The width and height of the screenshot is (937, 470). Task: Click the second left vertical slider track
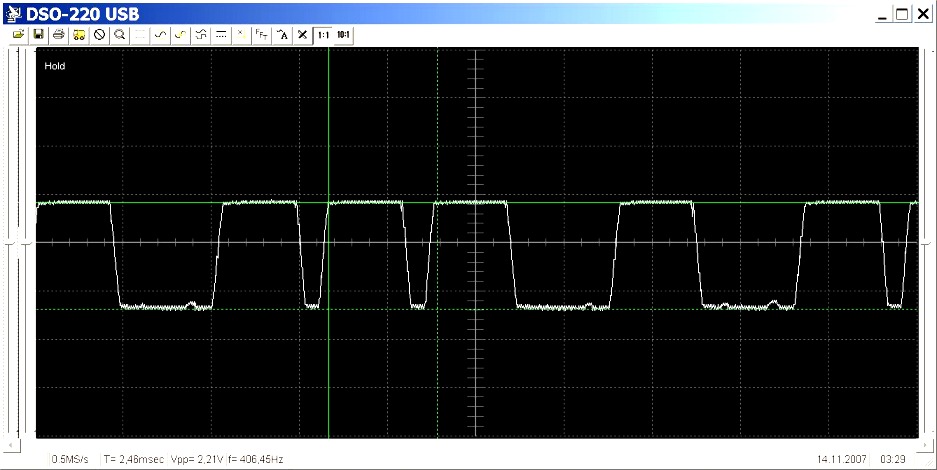pyautogui.click(x=25, y=244)
